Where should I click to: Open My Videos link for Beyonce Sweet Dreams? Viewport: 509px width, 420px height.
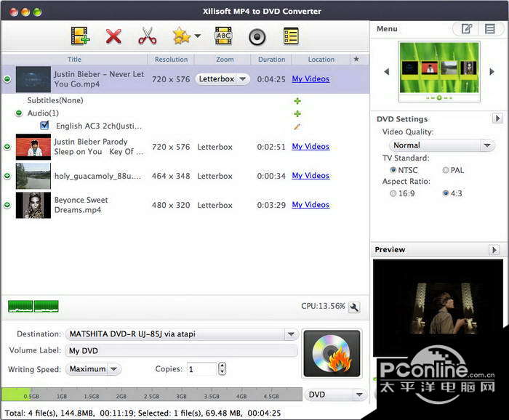coord(310,205)
